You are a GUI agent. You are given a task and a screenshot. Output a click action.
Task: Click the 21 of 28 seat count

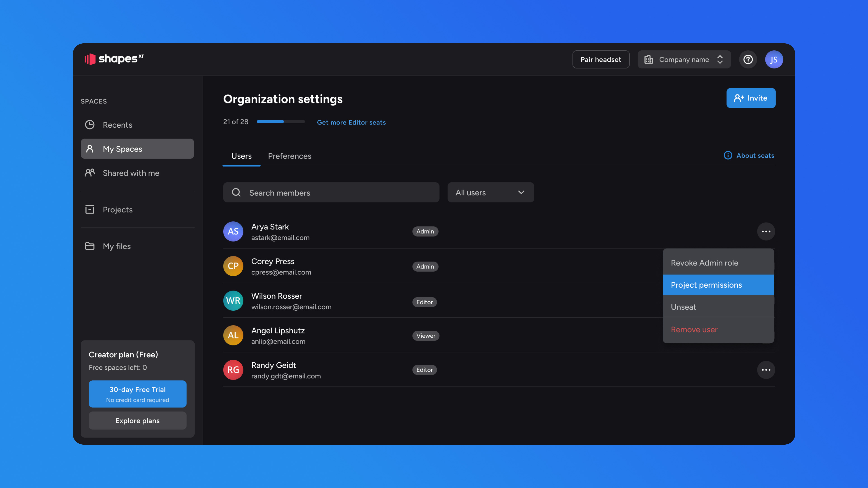pyautogui.click(x=236, y=122)
